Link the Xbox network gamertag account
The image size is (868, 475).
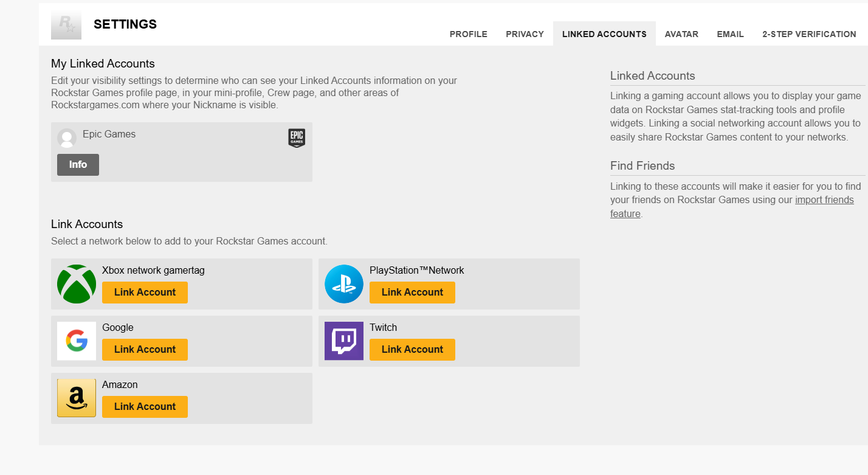tap(145, 293)
